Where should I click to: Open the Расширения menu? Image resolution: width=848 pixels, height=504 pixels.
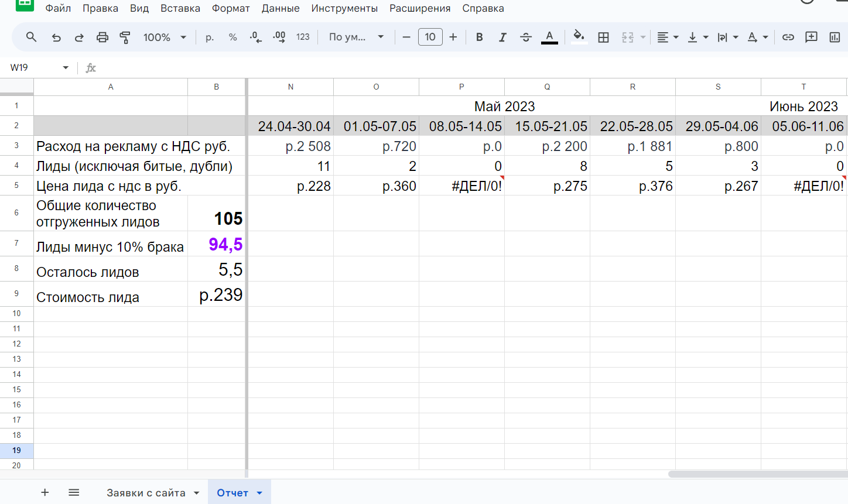[x=420, y=8]
